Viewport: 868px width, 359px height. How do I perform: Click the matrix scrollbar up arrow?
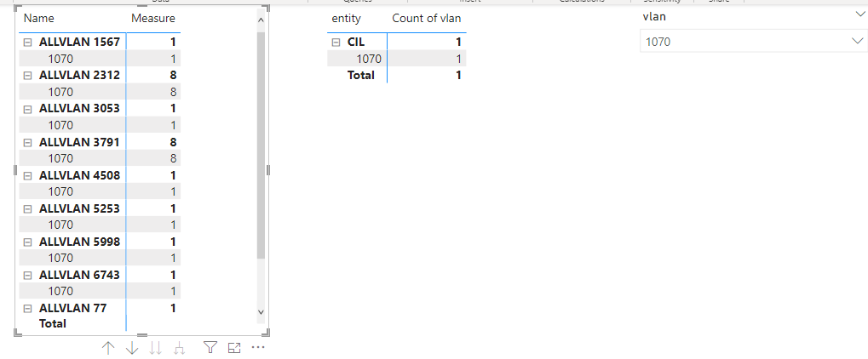coord(262,20)
